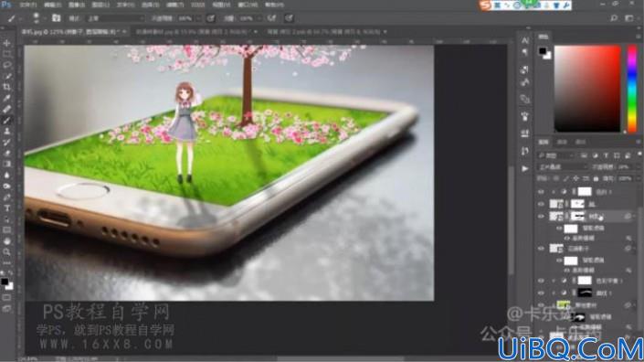Open the brush flow slider arrow
The height and width of the screenshot is (362, 644).
pos(259,18)
